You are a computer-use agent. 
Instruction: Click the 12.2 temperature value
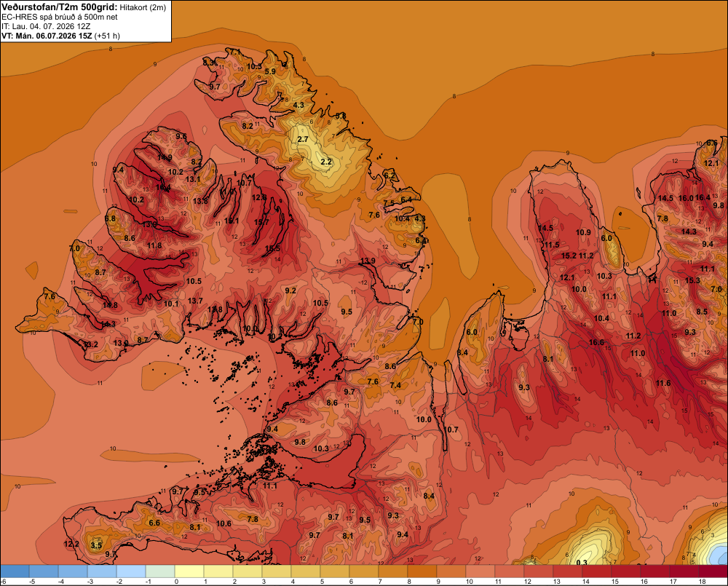coord(71,544)
